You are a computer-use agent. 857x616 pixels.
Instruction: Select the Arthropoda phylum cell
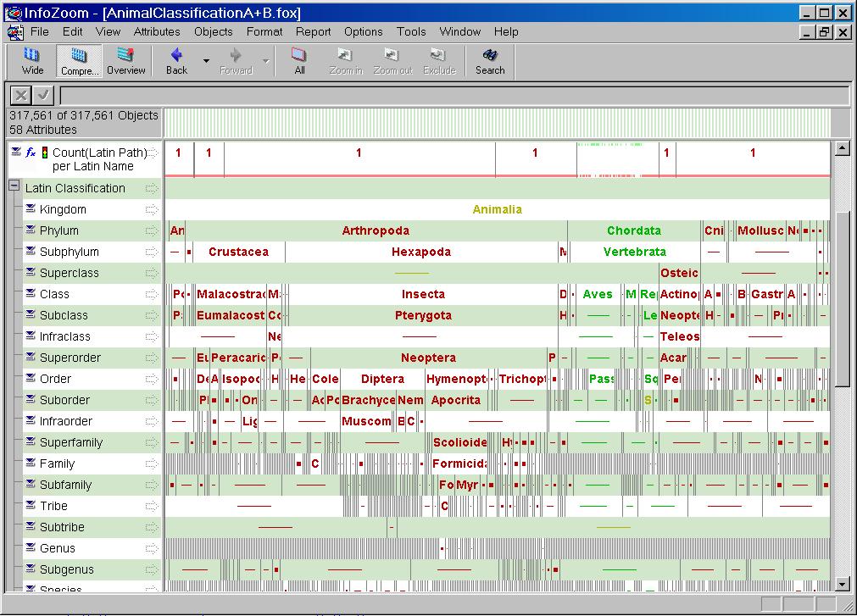376,230
